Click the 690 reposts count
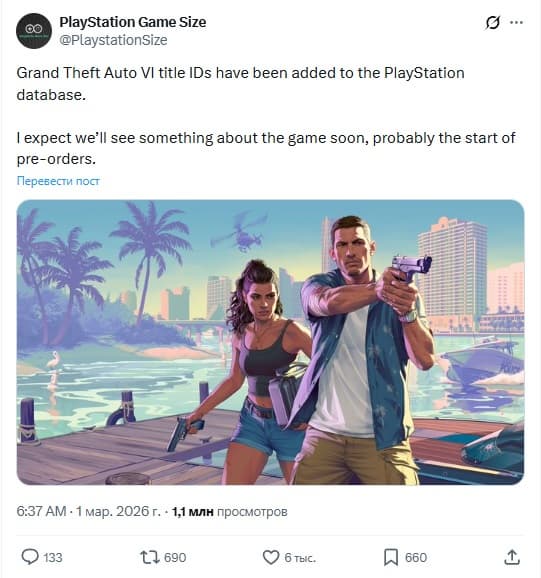This screenshot has width=541, height=578. (175, 557)
